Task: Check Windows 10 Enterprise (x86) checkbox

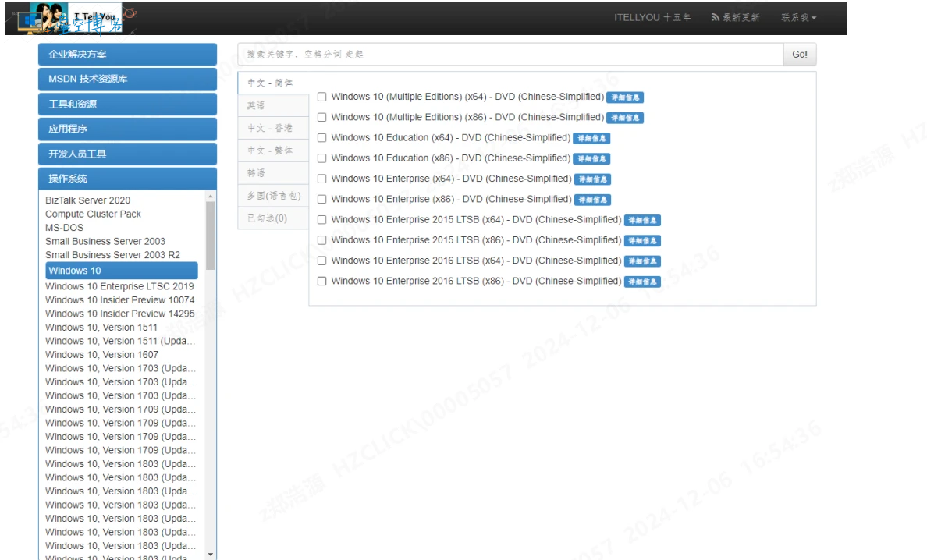Action: (x=322, y=199)
